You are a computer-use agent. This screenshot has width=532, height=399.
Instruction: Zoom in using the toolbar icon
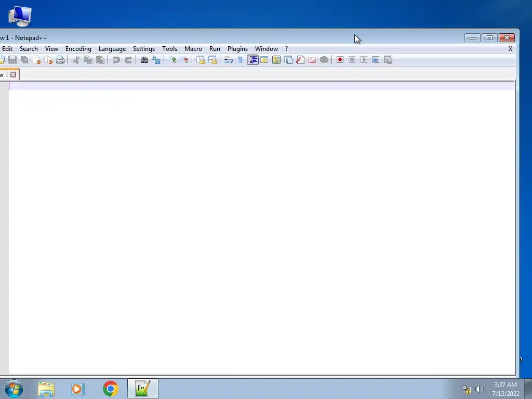click(x=172, y=60)
